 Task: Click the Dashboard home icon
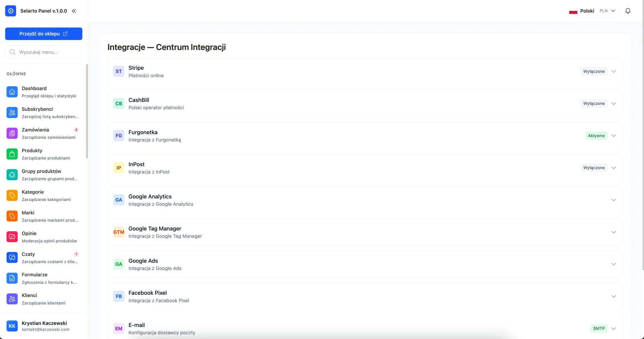coord(12,92)
